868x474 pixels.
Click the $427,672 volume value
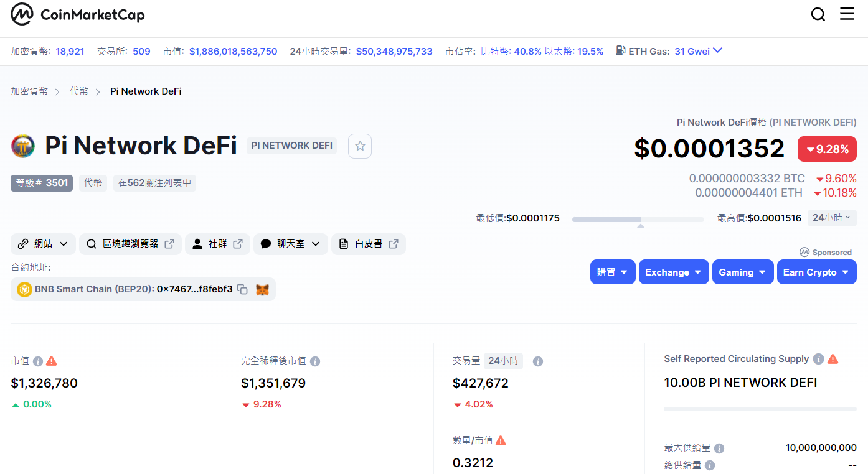[x=481, y=383]
